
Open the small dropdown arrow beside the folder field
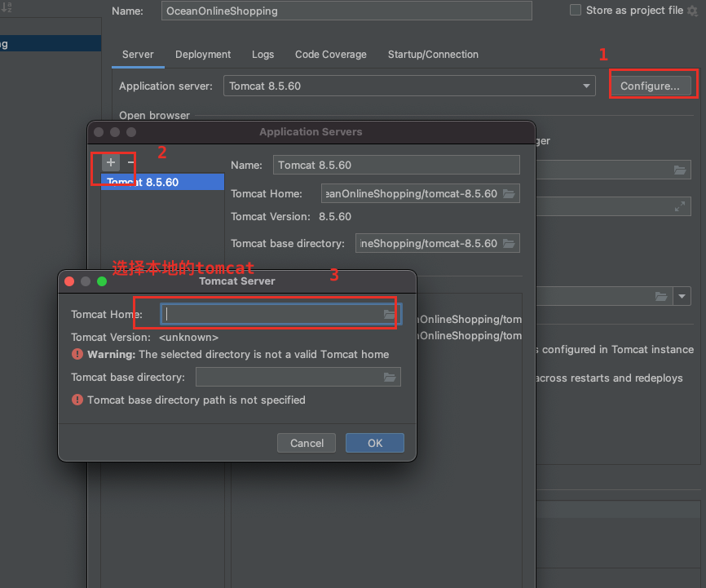coord(682,297)
